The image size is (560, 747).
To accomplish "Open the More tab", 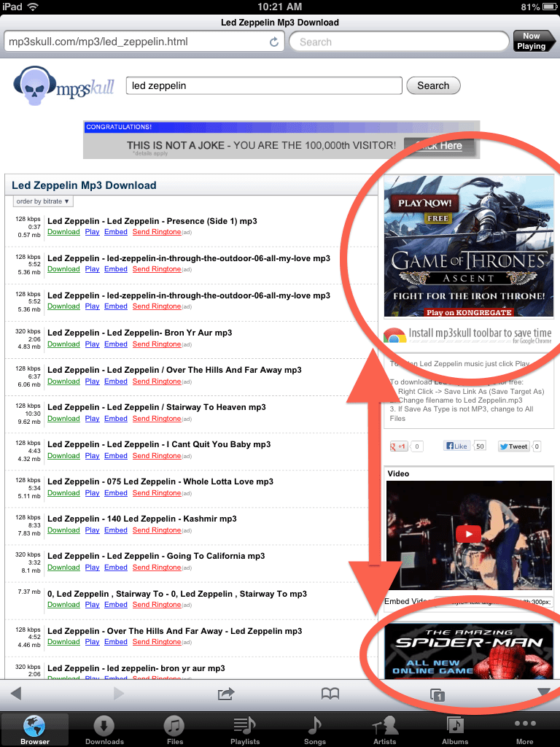I will point(525,729).
